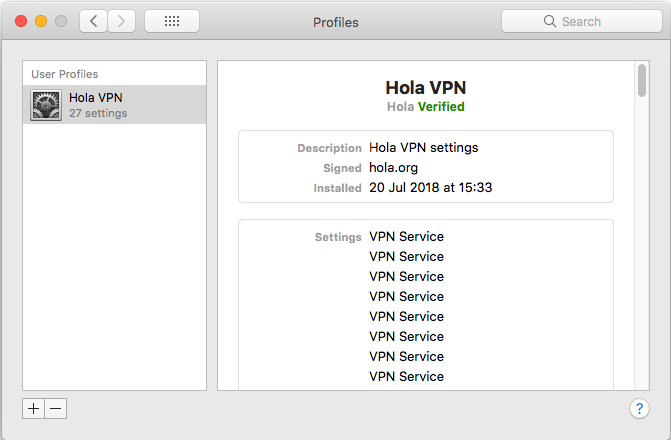Click the "27 settings" subtitle

98,113
